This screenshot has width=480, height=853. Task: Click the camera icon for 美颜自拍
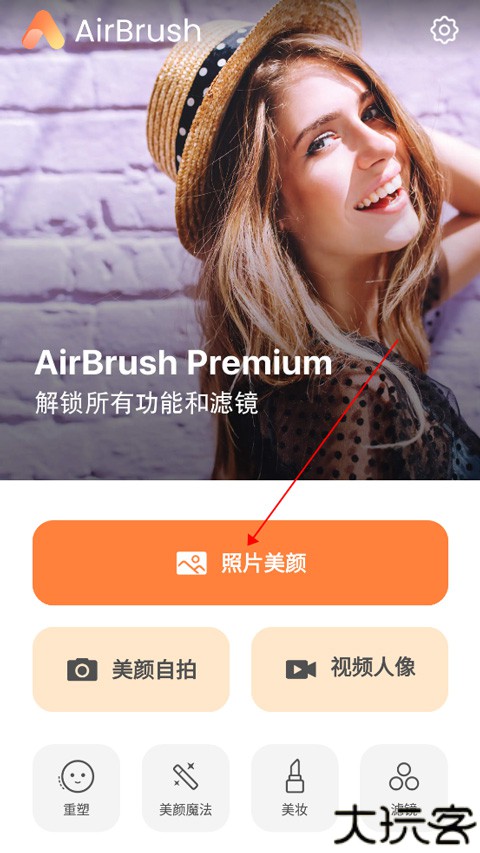(82, 670)
